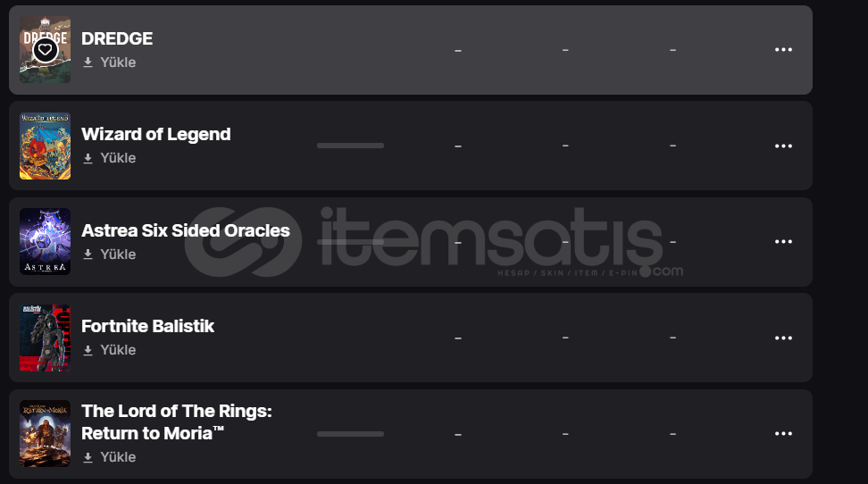
Task: Select the Wizard of Legend cover art
Action: 45,146
